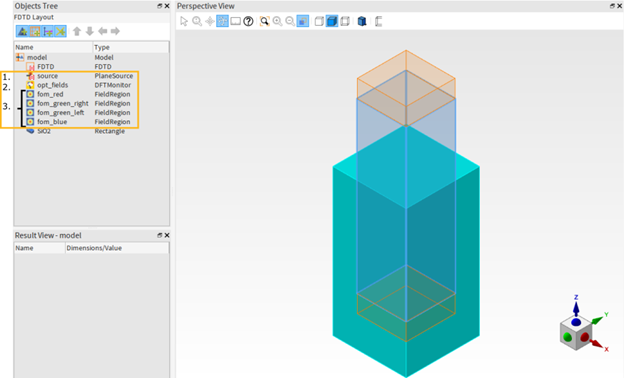This screenshot has width=624, height=378.
Task: Click the FDTD region icon in tree
Action: point(30,66)
